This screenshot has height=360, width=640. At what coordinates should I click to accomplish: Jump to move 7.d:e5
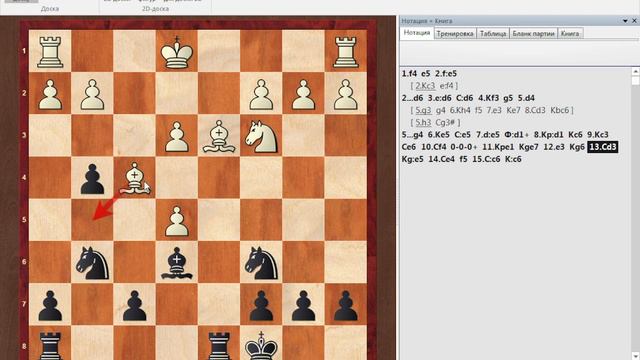pyautogui.click(x=488, y=135)
